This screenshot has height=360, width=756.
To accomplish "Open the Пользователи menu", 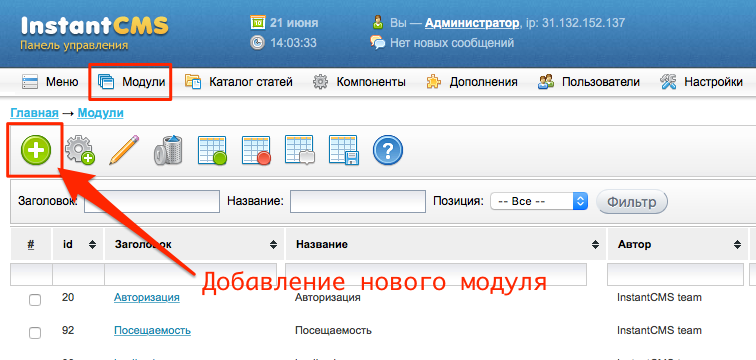I will pos(589,82).
